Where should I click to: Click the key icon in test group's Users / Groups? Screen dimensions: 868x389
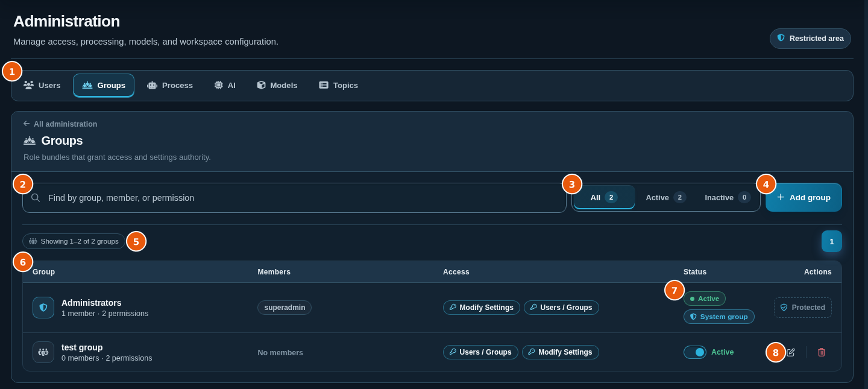click(453, 352)
